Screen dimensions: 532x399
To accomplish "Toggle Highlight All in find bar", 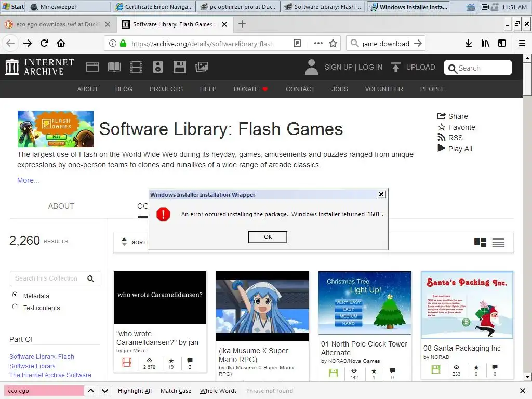I will (x=135, y=391).
